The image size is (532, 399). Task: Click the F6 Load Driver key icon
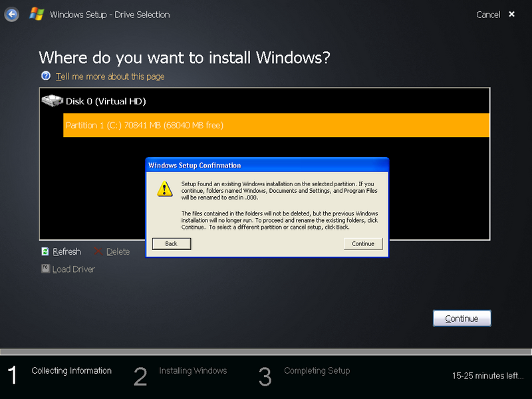tap(45, 269)
